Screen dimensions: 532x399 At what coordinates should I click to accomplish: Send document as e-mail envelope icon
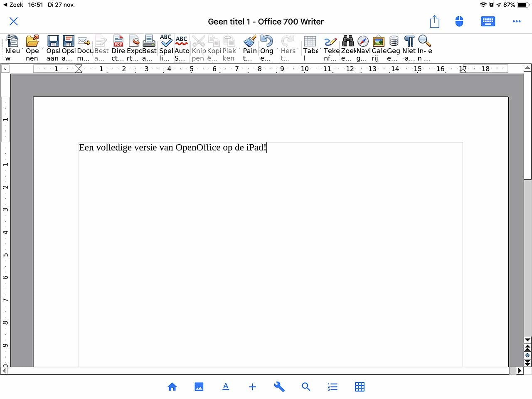click(x=84, y=41)
